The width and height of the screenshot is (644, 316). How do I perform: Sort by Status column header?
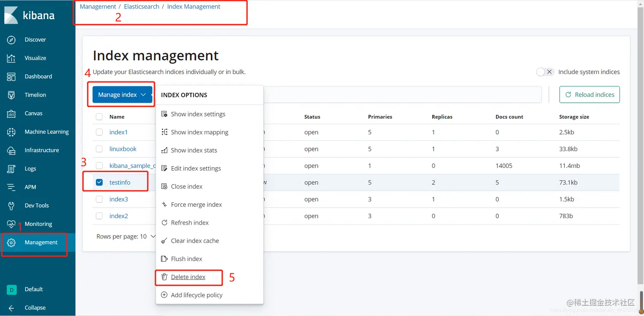click(x=312, y=117)
